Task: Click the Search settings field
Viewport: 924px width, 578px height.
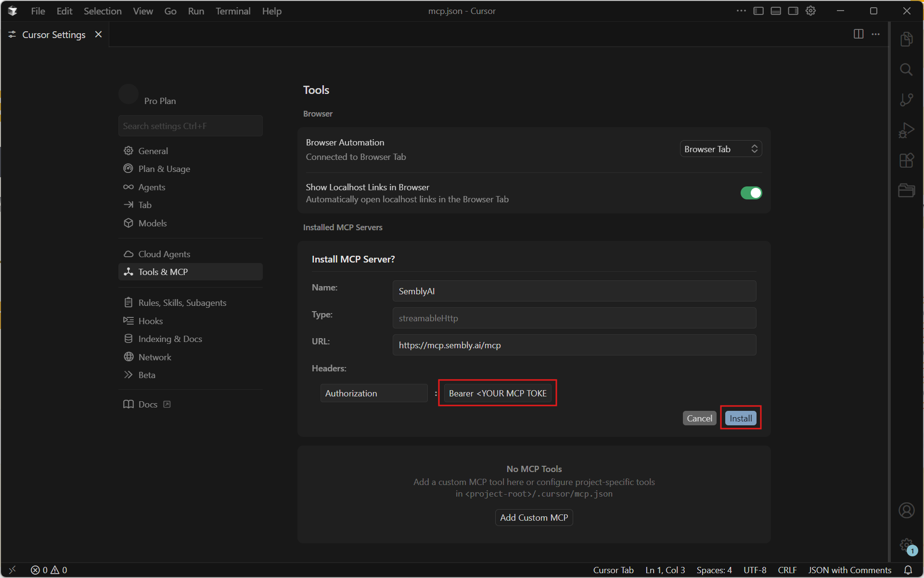Action: [190, 126]
